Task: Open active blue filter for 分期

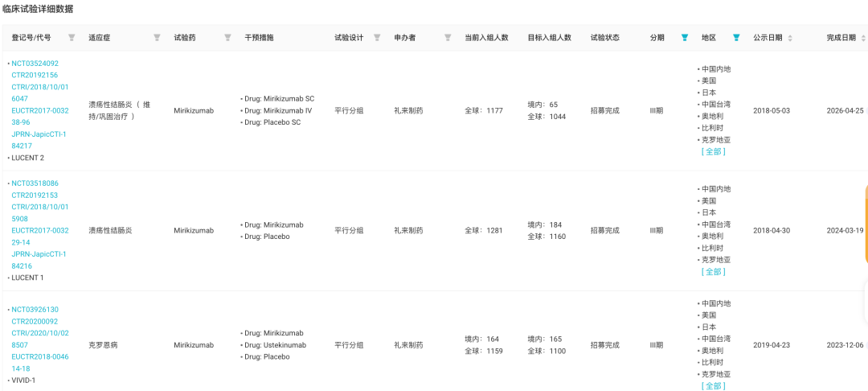Action: point(685,38)
